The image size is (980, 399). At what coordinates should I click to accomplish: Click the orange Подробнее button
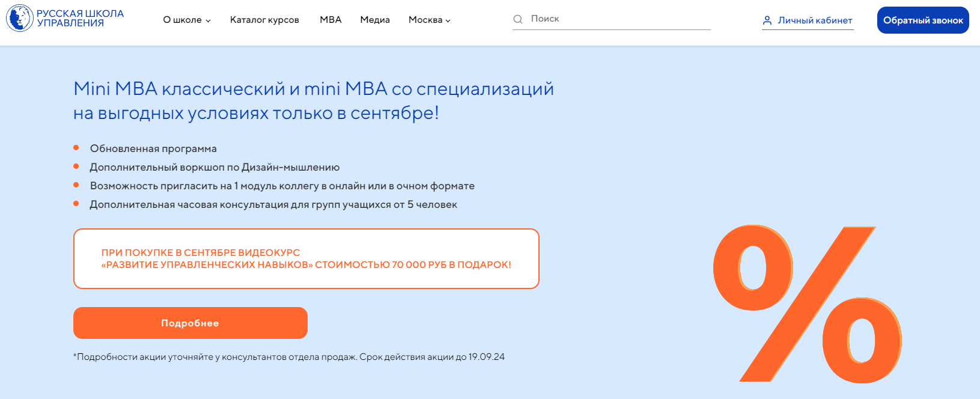coord(190,323)
